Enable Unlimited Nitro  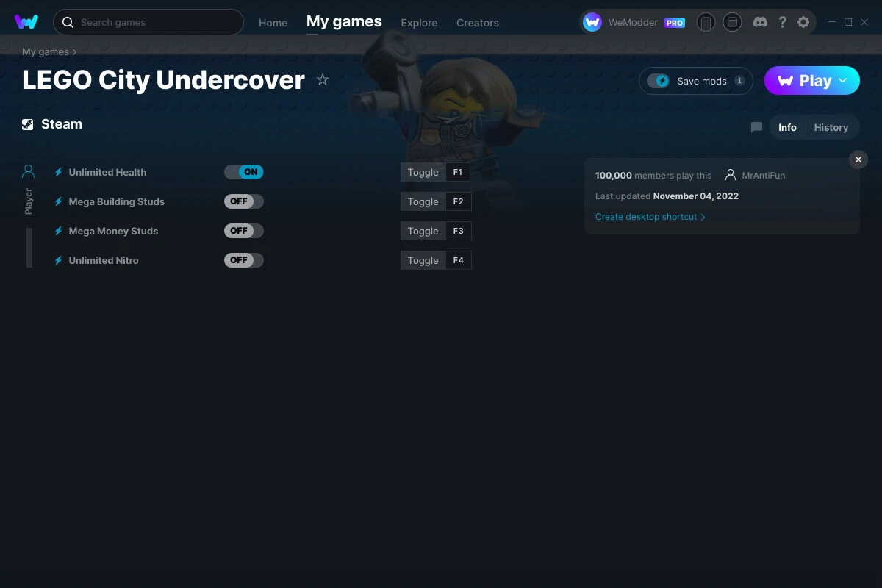click(x=243, y=259)
